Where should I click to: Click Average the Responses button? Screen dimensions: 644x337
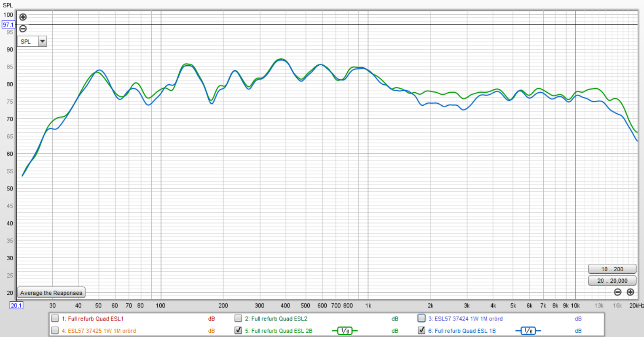[51, 293]
